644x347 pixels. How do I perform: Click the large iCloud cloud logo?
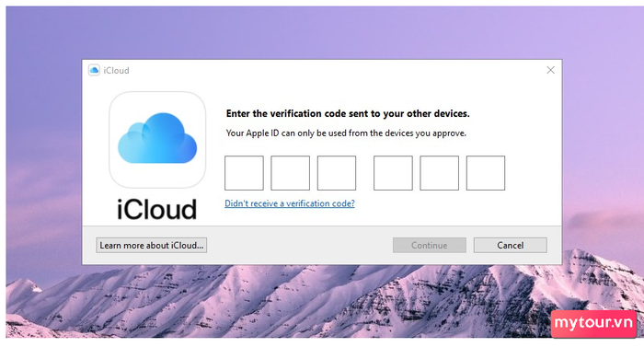tap(157, 140)
